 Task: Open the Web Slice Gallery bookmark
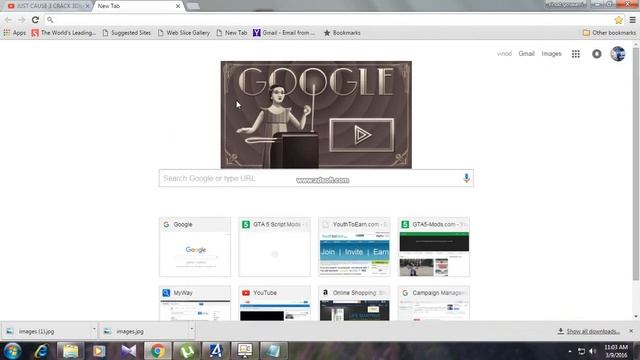(x=184, y=33)
